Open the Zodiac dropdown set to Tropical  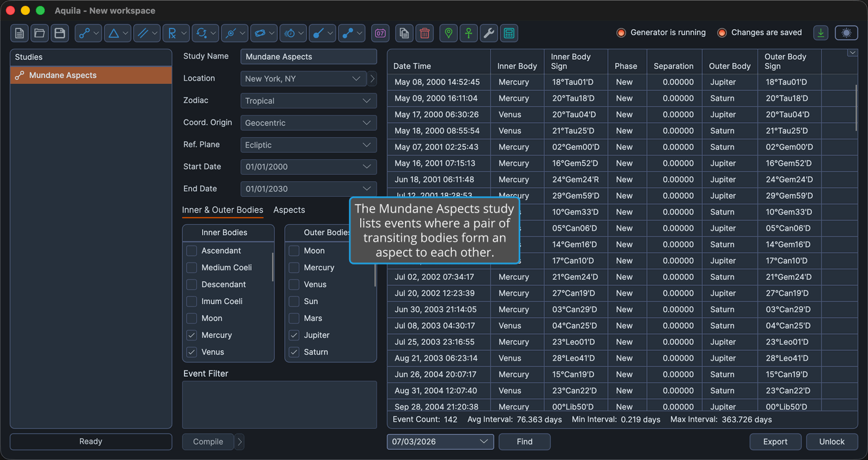tap(309, 101)
